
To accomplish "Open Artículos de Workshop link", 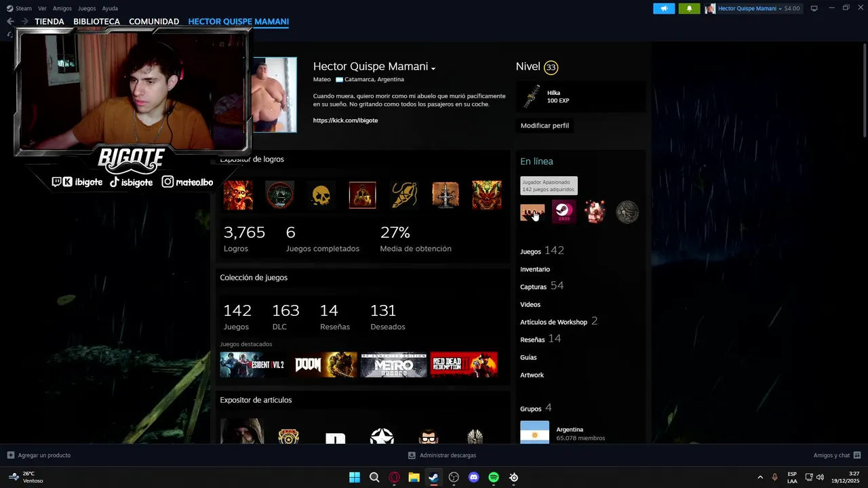I will tap(553, 322).
